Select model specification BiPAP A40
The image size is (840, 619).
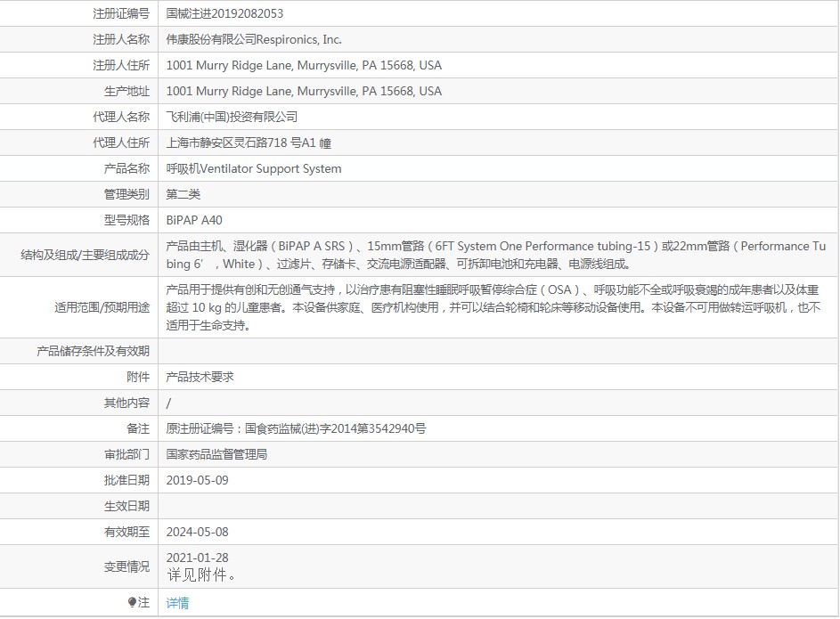tap(194, 220)
